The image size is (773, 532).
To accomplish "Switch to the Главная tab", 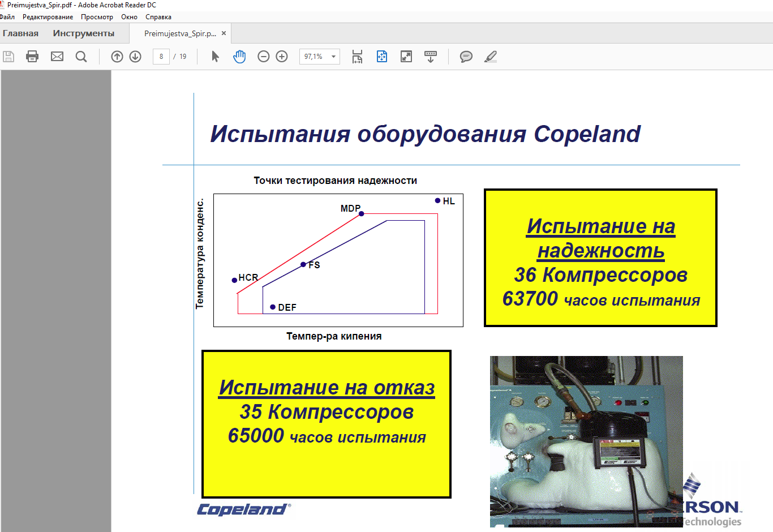I will coord(20,33).
